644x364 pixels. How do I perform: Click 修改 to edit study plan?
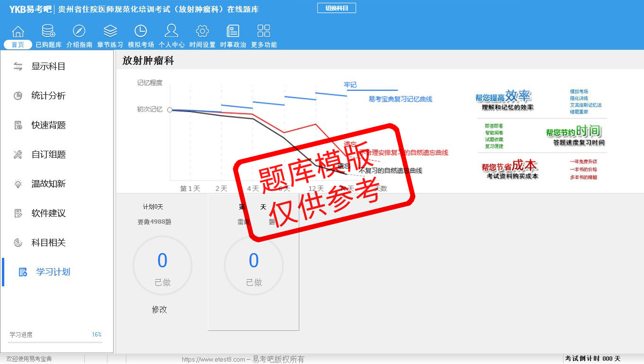tap(160, 309)
